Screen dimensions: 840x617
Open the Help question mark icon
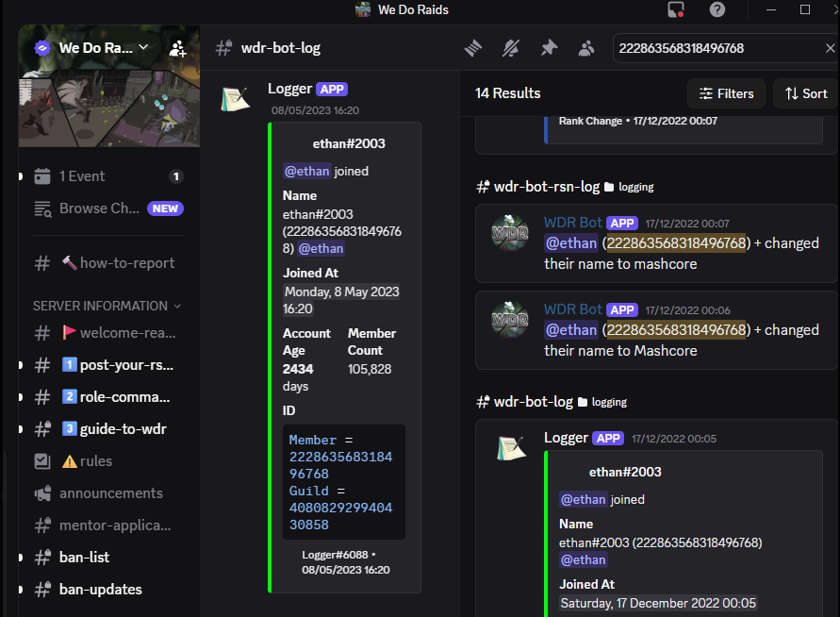(x=716, y=9)
